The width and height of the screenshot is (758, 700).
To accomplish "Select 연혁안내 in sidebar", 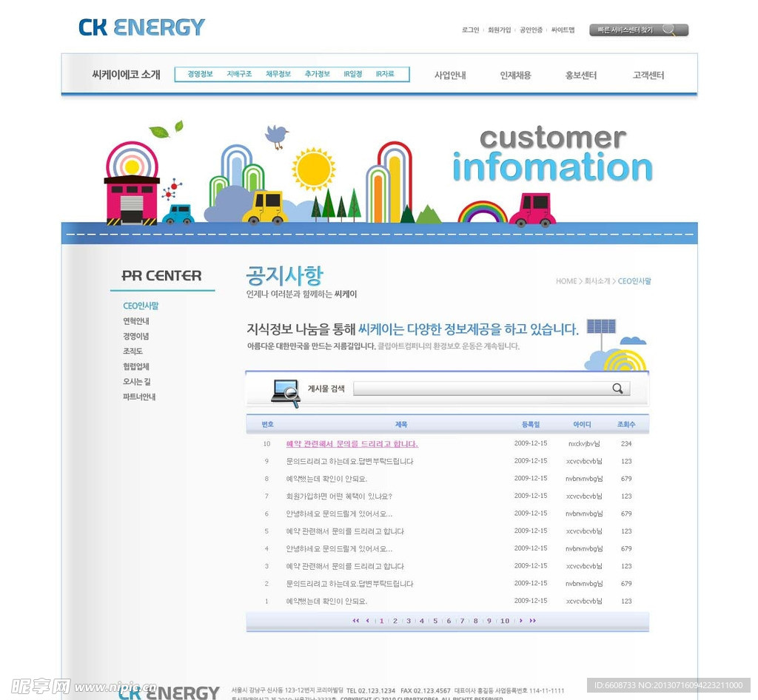I will [136, 321].
